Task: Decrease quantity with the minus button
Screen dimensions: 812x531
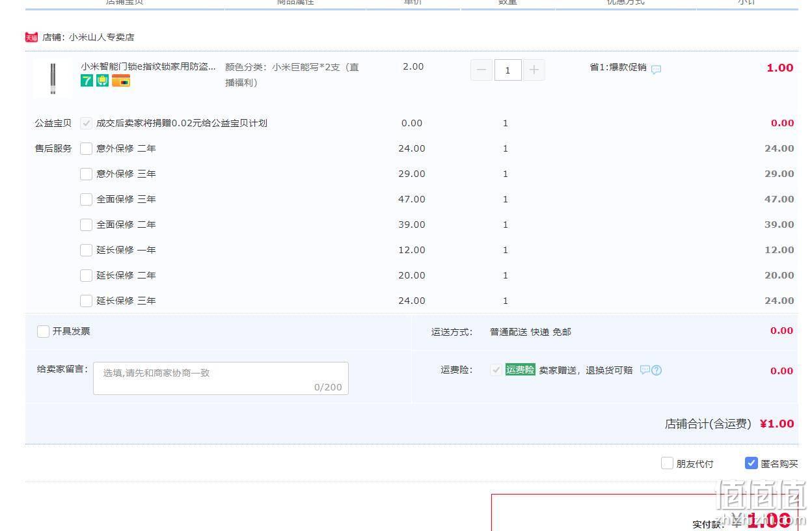Action: (481, 70)
